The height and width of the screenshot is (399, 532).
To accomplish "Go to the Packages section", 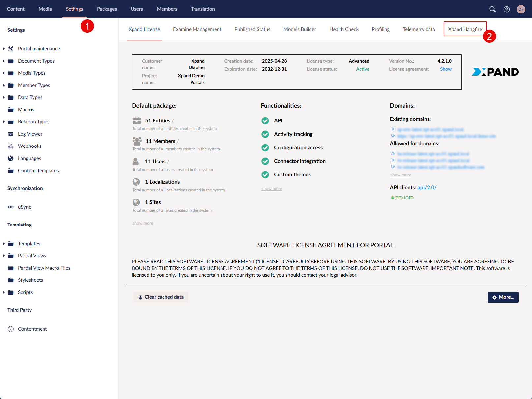I will [x=107, y=9].
